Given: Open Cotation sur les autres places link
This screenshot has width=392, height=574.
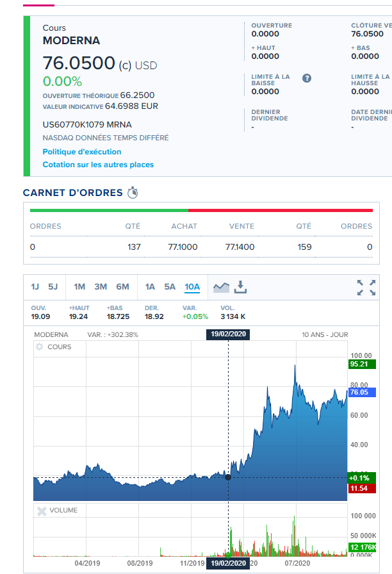Looking at the screenshot, I should (x=98, y=165).
